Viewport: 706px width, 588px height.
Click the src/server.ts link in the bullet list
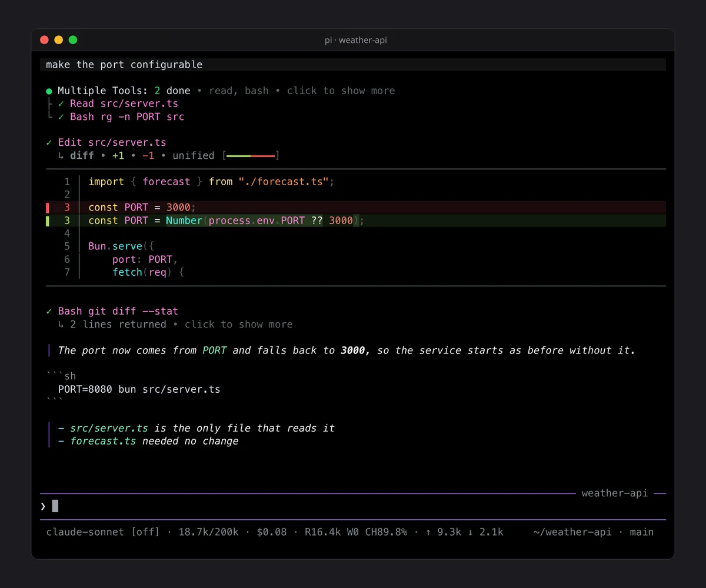pyautogui.click(x=109, y=428)
